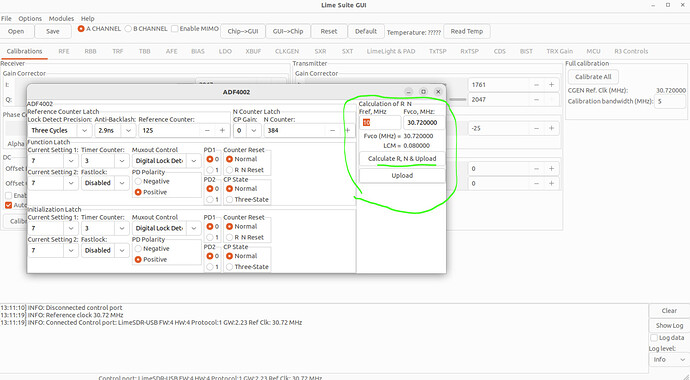The height and width of the screenshot is (380, 690).
Task: Decrement the Reference Counter value
Action: [x=207, y=130]
